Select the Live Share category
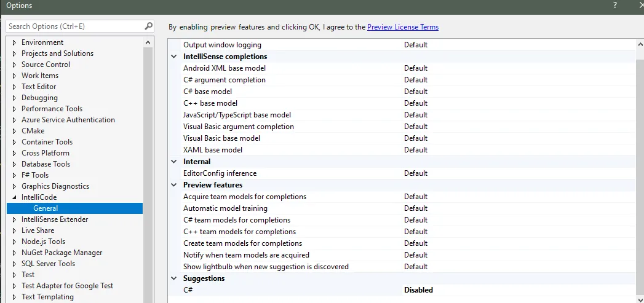 pyautogui.click(x=38, y=230)
